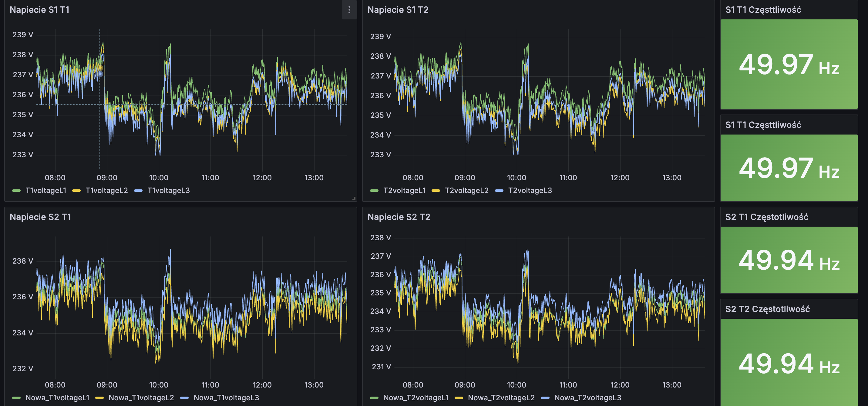Toggle T1voltageL1 series in legend
Viewport: 868px width, 406px height.
tap(46, 191)
